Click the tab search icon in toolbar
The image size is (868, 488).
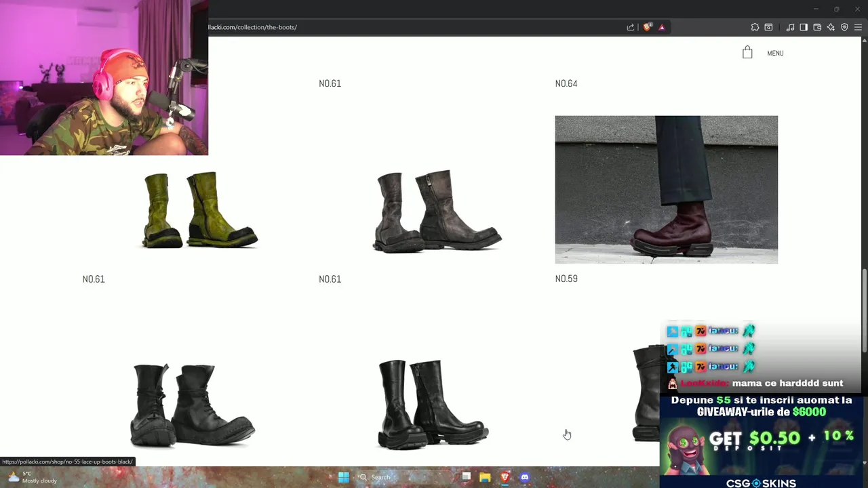pos(768,27)
